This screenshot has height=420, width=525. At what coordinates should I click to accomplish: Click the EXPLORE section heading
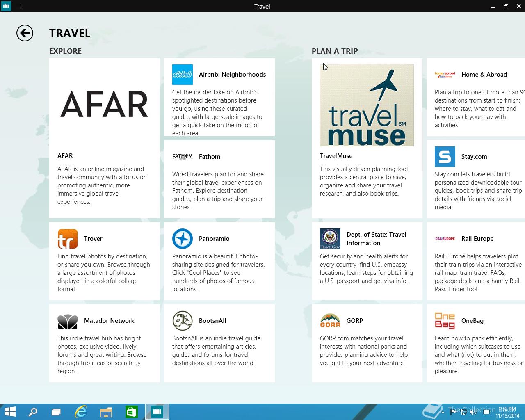[65, 51]
